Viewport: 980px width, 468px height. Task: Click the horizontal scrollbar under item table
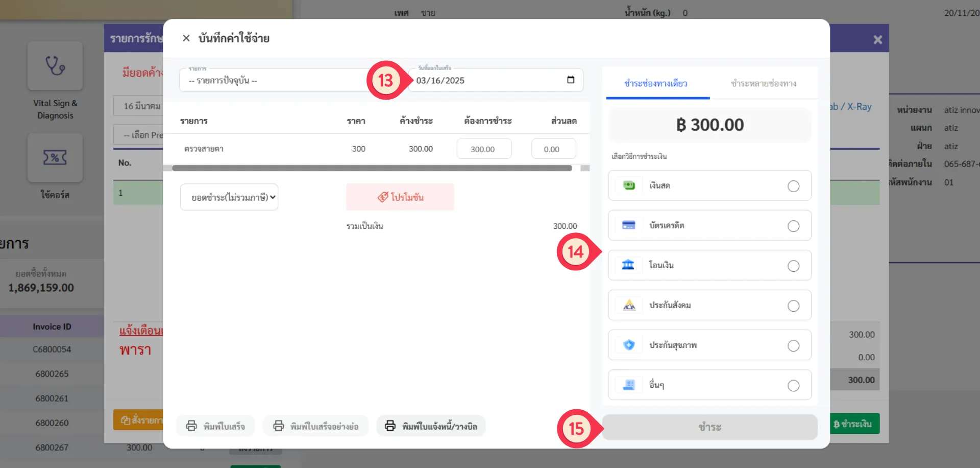(x=372, y=168)
